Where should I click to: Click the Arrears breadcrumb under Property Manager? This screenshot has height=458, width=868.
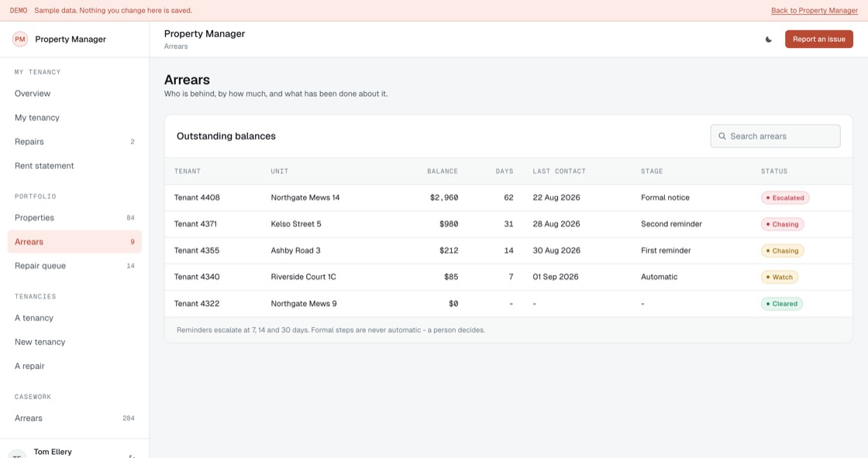click(x=175, y=46)
